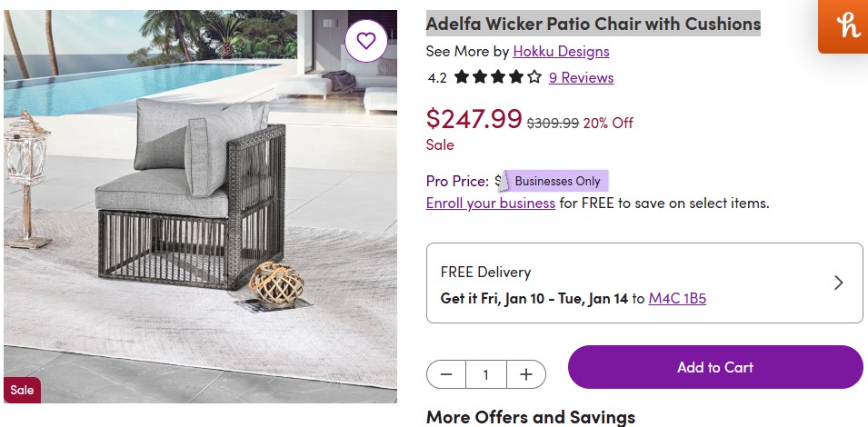This screenshot has height=427, width=868.
Task: Open the Honey extension icon
Action: tap(843, 26)
